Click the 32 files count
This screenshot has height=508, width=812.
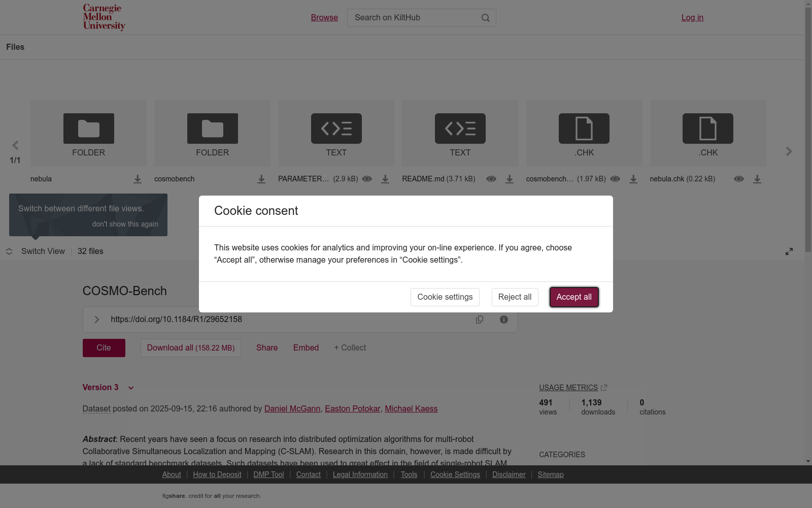click(90, 251)
